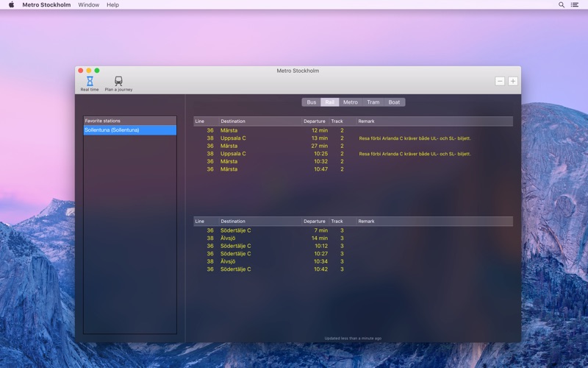
Task: Open the Notification Center list icon
Action: click(576, 4)
